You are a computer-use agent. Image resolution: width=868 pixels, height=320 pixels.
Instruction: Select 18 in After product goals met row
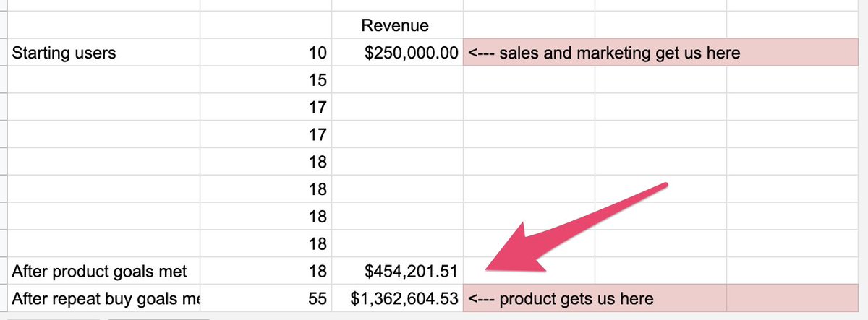[265, 272]
